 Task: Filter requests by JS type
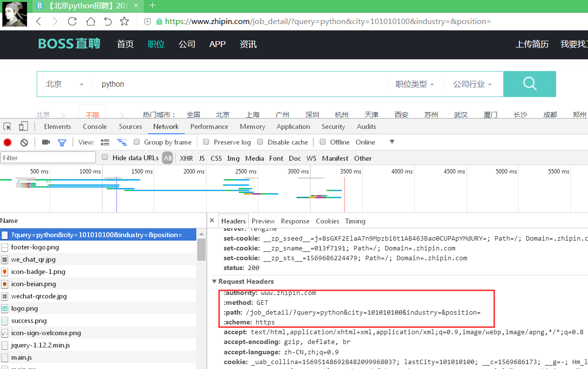tap(202, 158)
